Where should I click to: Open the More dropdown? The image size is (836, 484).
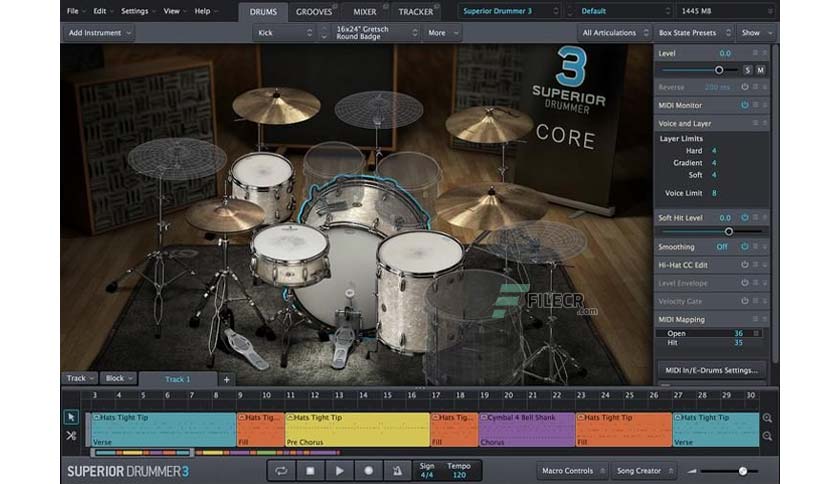point(443,33)
